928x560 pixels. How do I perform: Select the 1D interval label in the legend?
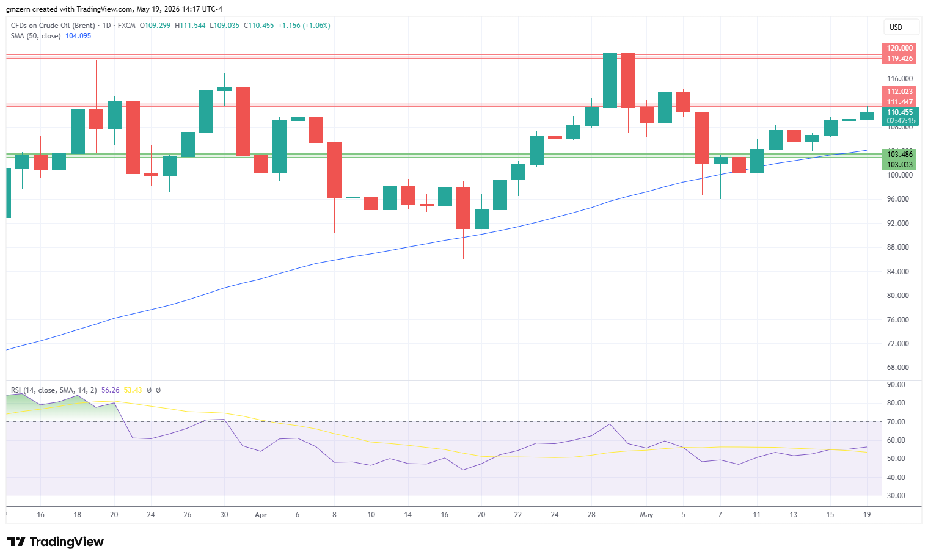coord(107,26)
